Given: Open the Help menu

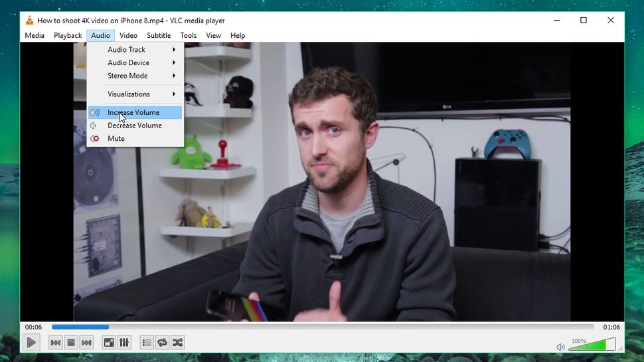Looking at the screenshot, I should [238, 35].
